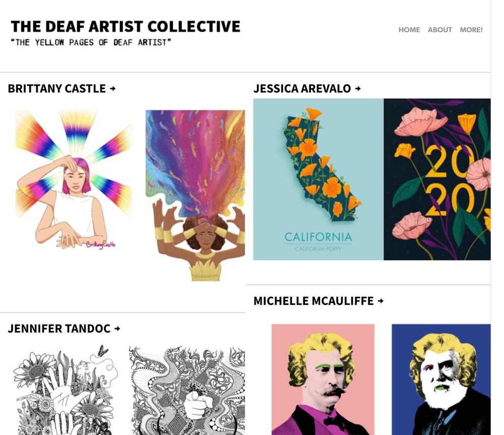
Task: View the 2020 floral illustration
Action: pyautogui.click(x=437, y=179)
